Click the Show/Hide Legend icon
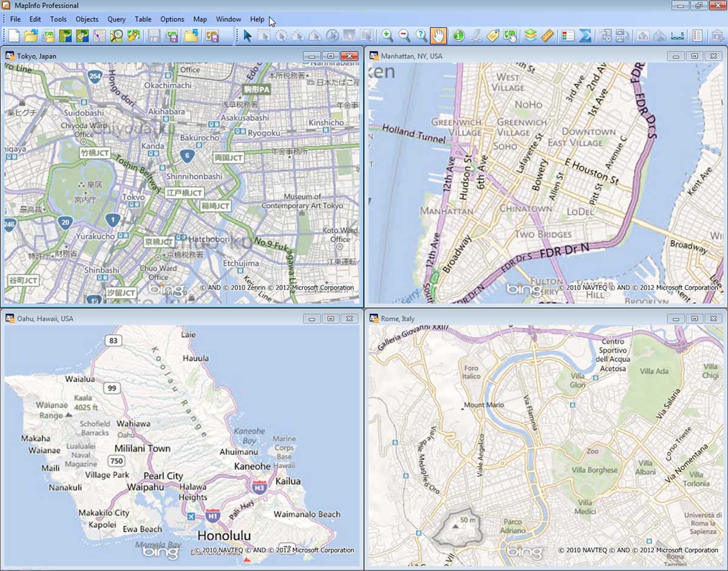Viewport: 728px width, 571px height. pyautogui.click(x=568, y=36)
